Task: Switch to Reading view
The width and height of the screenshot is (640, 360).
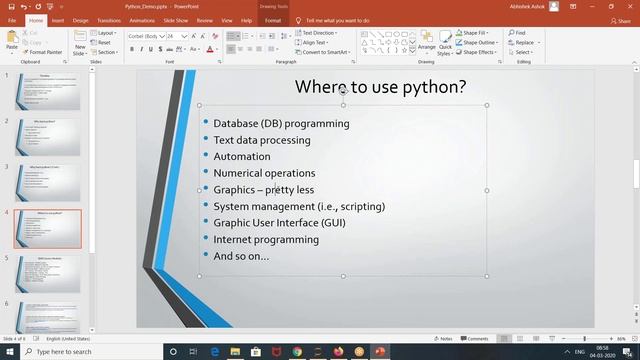Action: 536,339
